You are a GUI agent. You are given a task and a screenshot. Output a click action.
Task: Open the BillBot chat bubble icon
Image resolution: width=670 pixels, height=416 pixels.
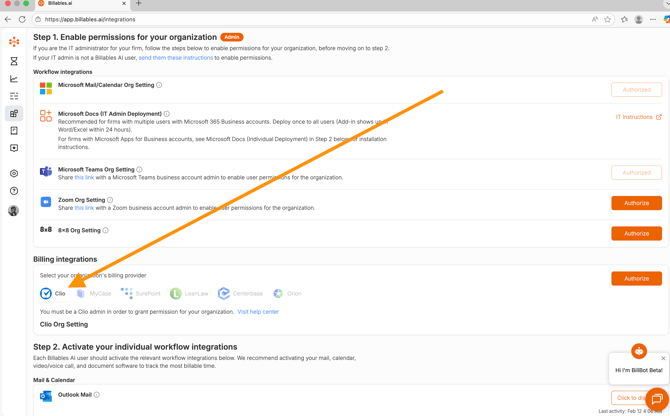point(656,399)
